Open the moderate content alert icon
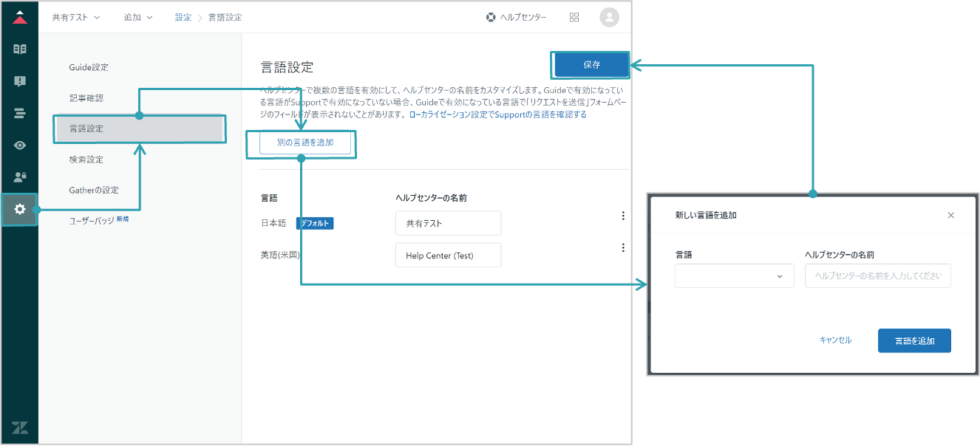Image resolution: width=980 pixels, height=446 pixels. coord(20,81)
